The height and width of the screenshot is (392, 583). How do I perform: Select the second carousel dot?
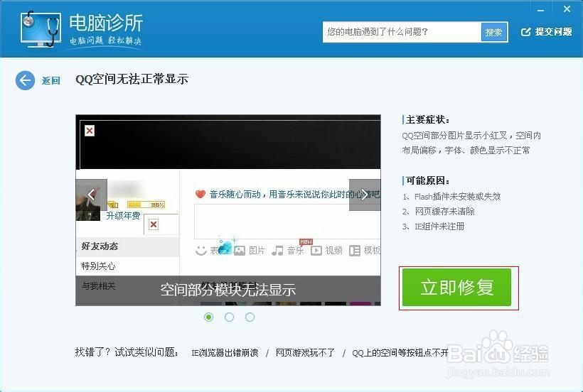coord(230,317)
